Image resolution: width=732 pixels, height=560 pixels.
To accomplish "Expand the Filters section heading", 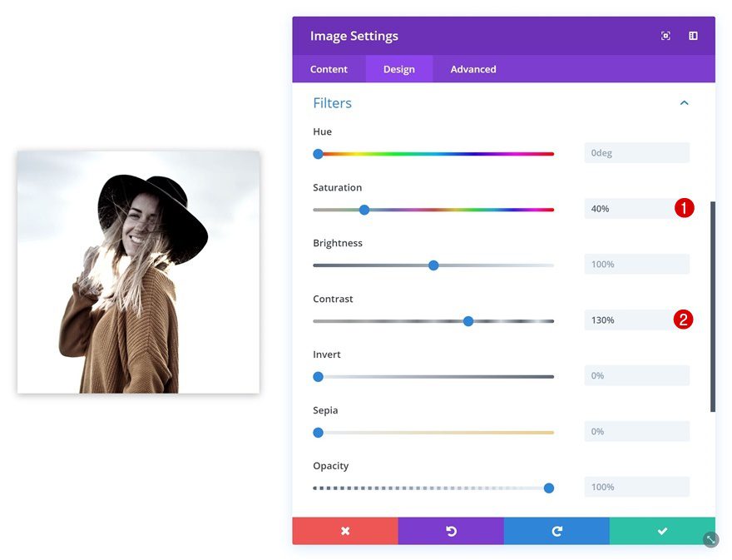I will pyautogui.click(x=332, y=102).
